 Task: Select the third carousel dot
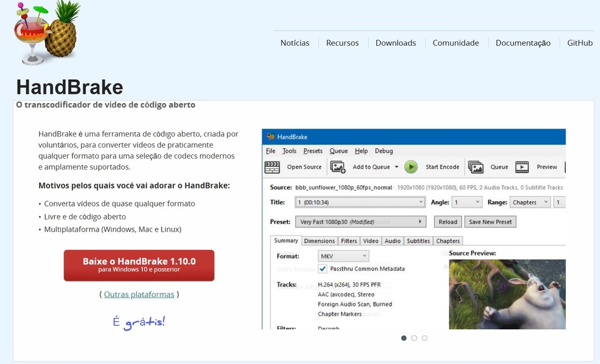tap(424, 338)
